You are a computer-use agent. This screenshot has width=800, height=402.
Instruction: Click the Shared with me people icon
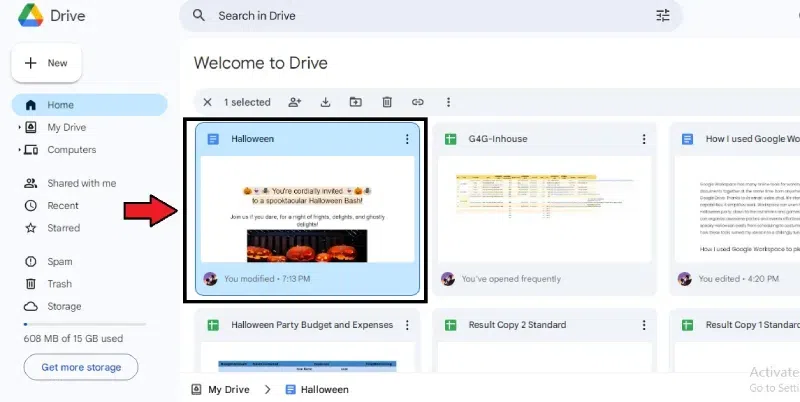point(31,183)
